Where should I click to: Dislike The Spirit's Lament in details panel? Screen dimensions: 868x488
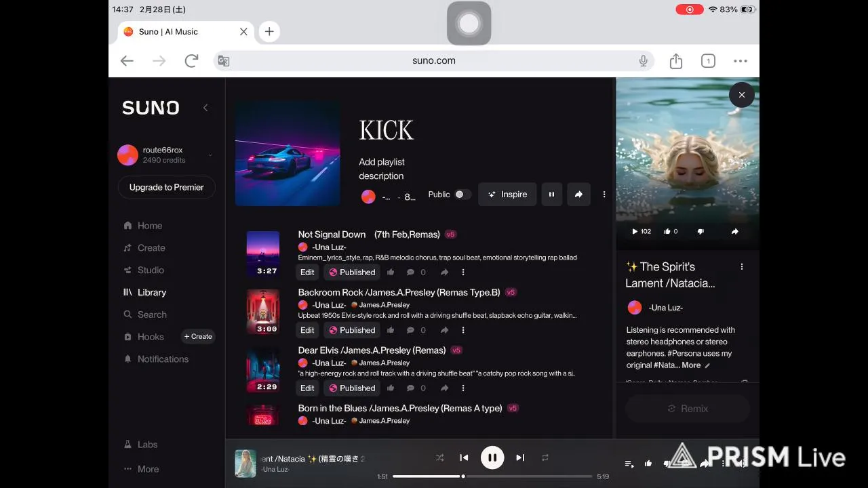point(701,231)
